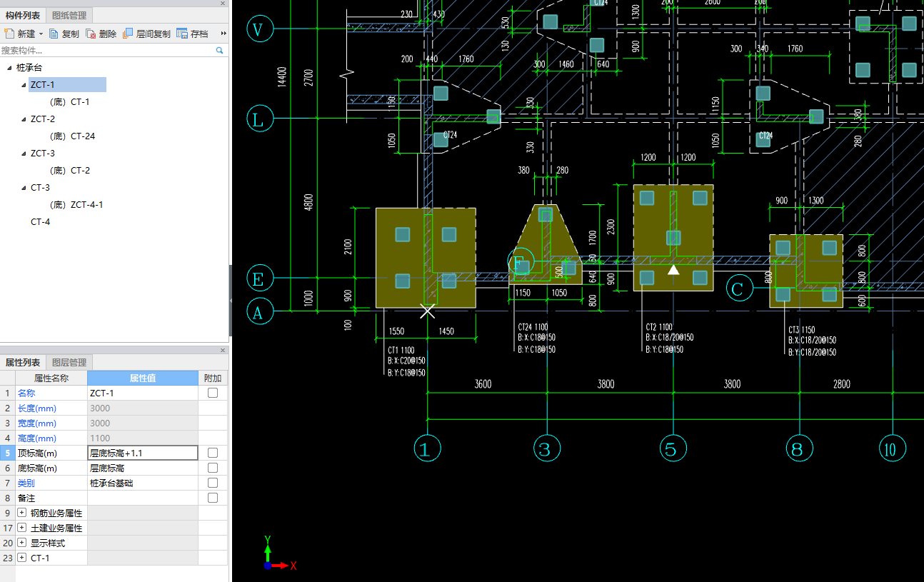Collapse the ZCT-1 tree node arrow

24,85
